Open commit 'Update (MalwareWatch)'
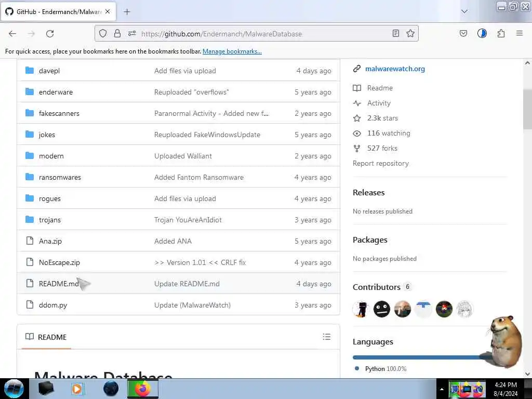Screen dimensions: 532x399 tap(192, 305)
